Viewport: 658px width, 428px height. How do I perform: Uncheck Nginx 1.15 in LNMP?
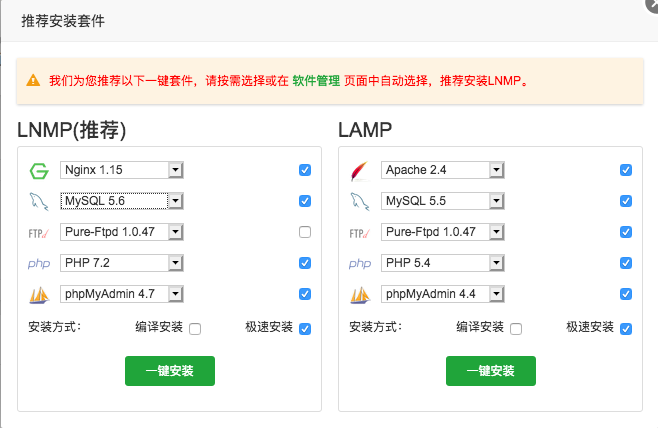(x=305, y=170)
